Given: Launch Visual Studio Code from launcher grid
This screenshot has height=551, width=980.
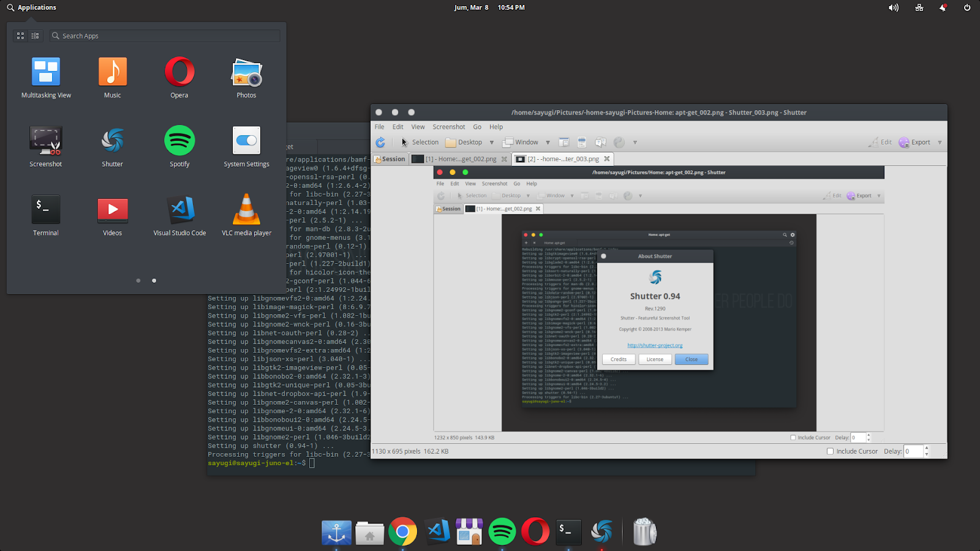Looking at the screenshot, I should click(179, 216).
